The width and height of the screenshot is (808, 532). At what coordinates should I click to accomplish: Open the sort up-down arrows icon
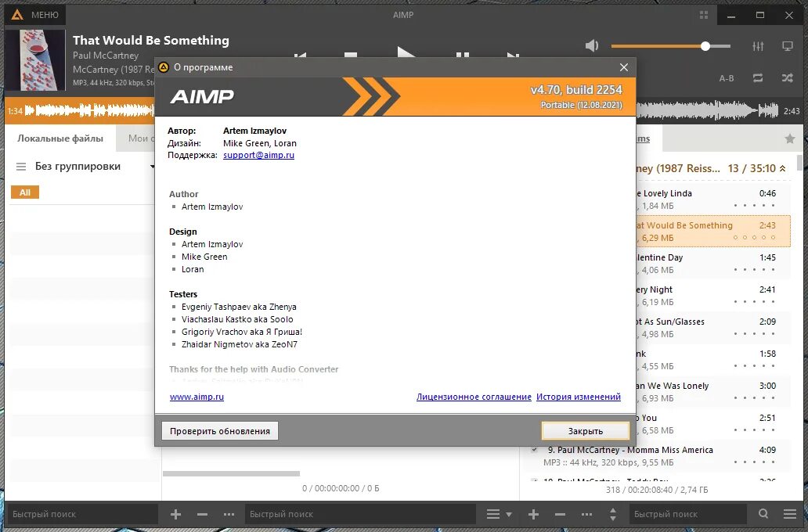click(613, 514)
